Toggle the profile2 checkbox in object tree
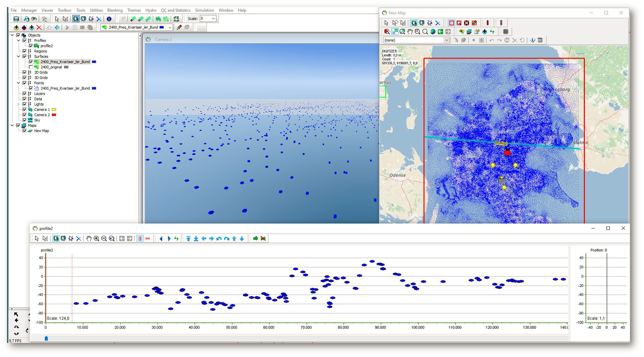Image resolution: width=644 pixels, height=357 pixels. pyautogui.click(x=31, y=46)
